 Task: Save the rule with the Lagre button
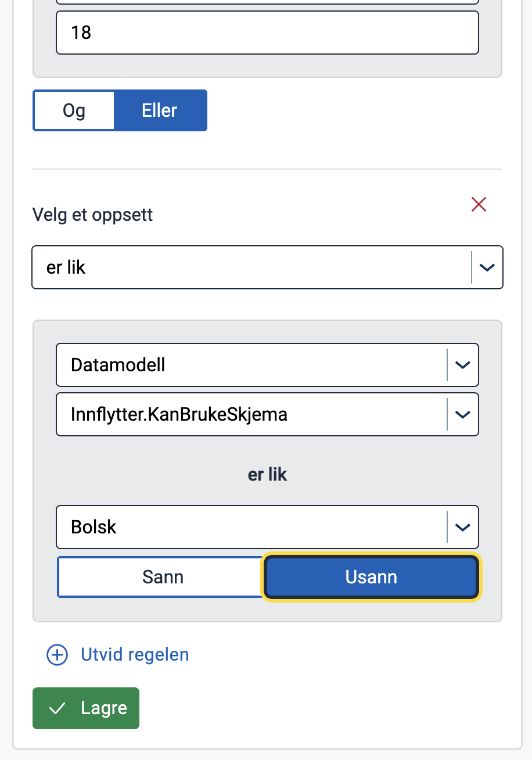tap(85, 708)
